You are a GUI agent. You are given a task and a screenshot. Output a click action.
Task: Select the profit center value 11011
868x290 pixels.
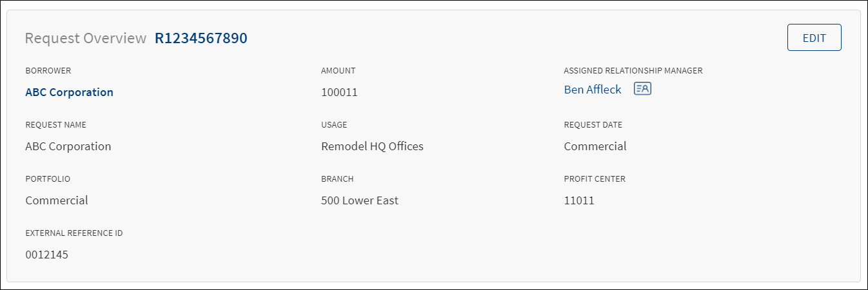tap(579, 200)
